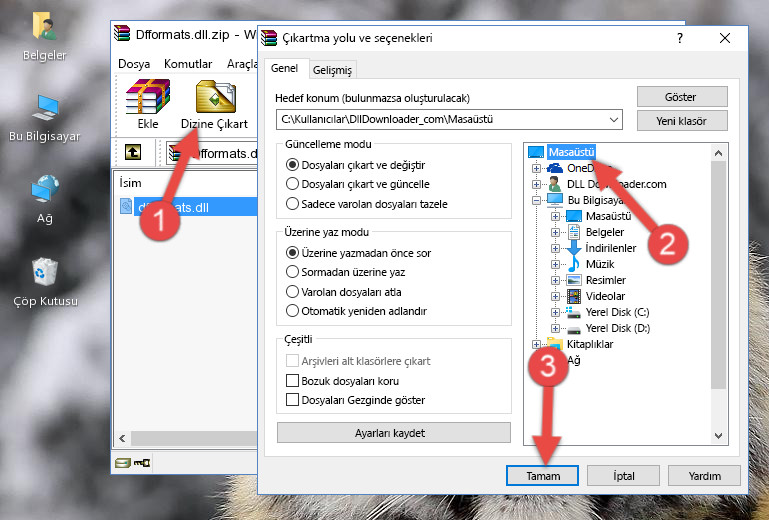Viewport: 769px width, 520px height.
Task: Click the DLL Downloader.com user icon
Action: pyautogui.click(x=555, y=184)
